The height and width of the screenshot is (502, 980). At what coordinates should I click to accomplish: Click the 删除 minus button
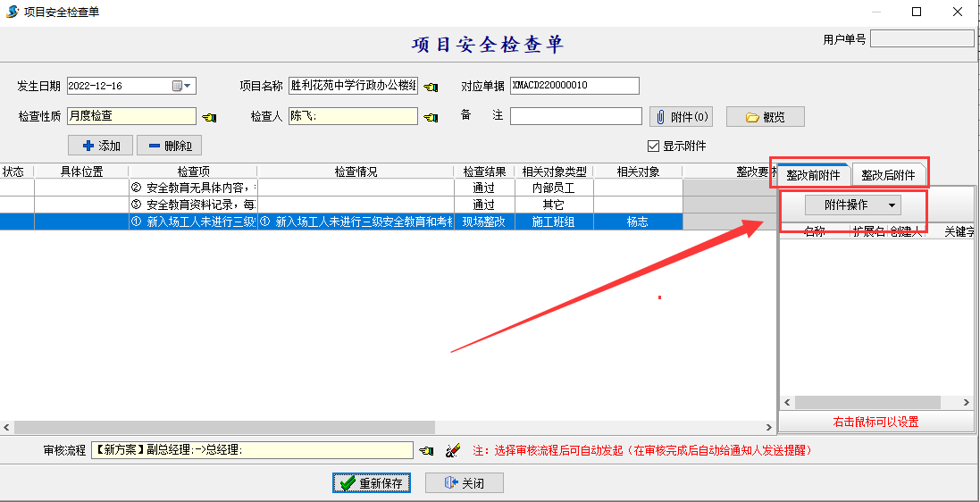click(169, 146)
